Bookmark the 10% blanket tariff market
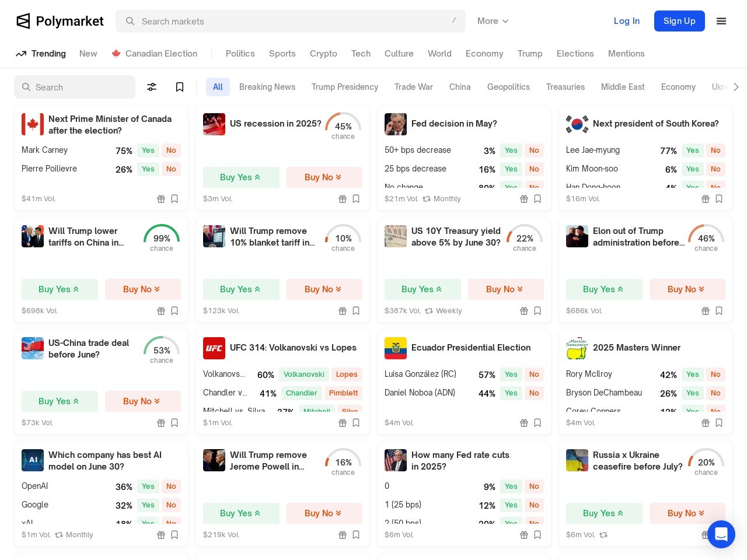Viewport: 747px width, 560px height. (x=356, y=311)
